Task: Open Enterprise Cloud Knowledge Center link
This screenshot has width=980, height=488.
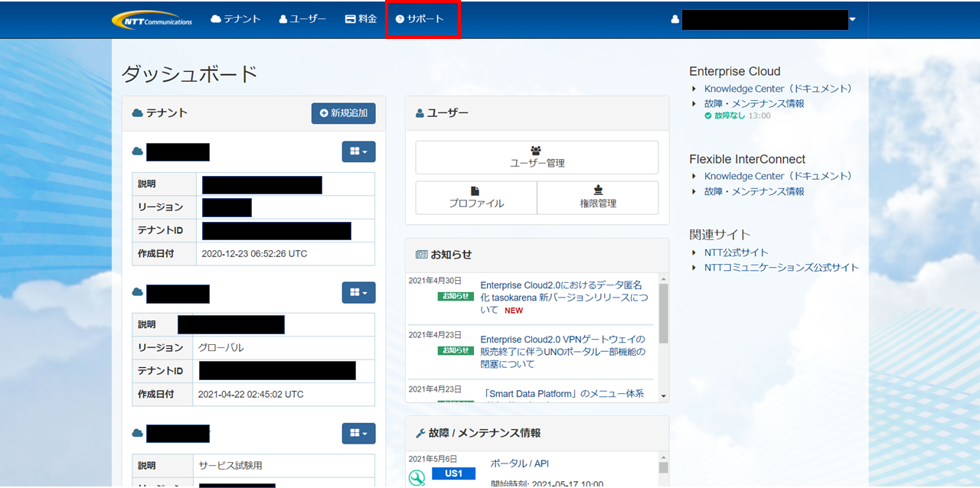Action: click(778, 89)
